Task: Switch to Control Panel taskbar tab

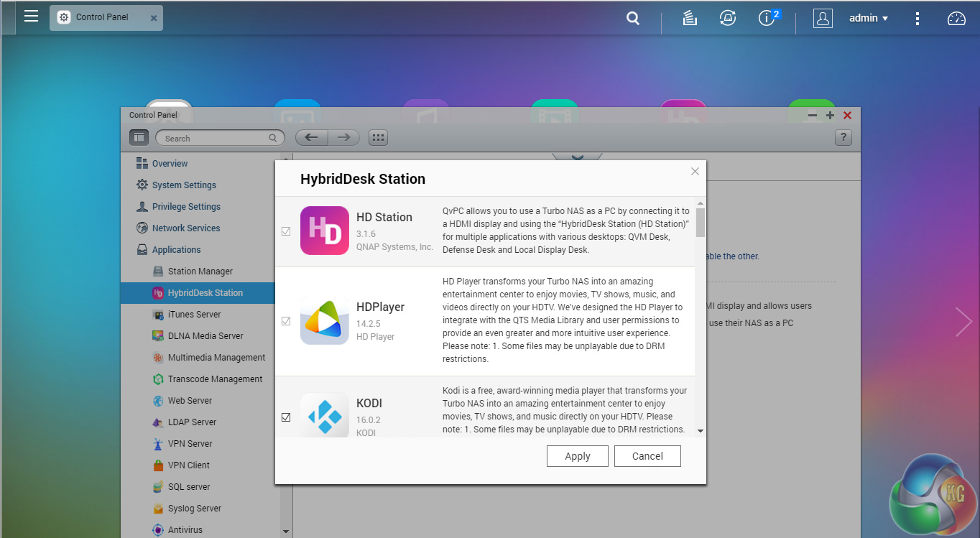Action: pyautogui.click(x=101, y=17)
